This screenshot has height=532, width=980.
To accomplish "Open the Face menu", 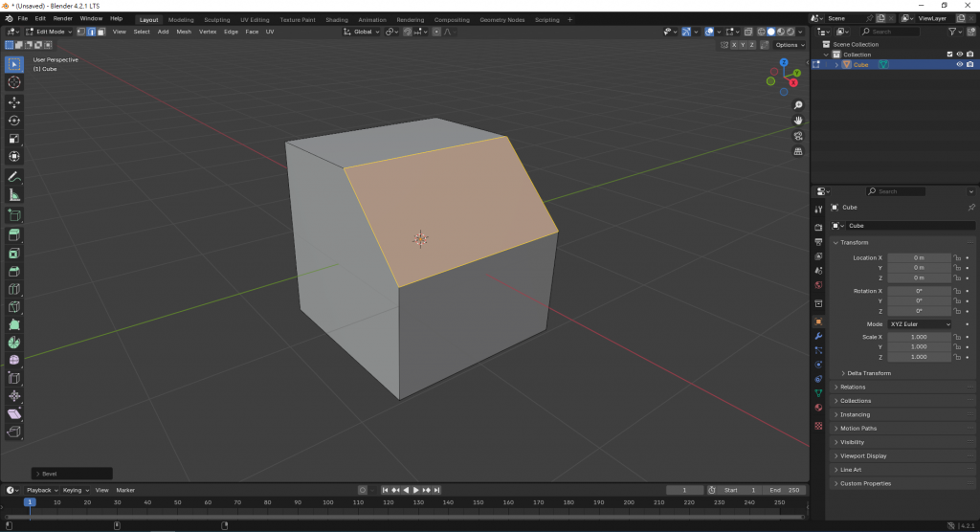I will coord(252,32).
